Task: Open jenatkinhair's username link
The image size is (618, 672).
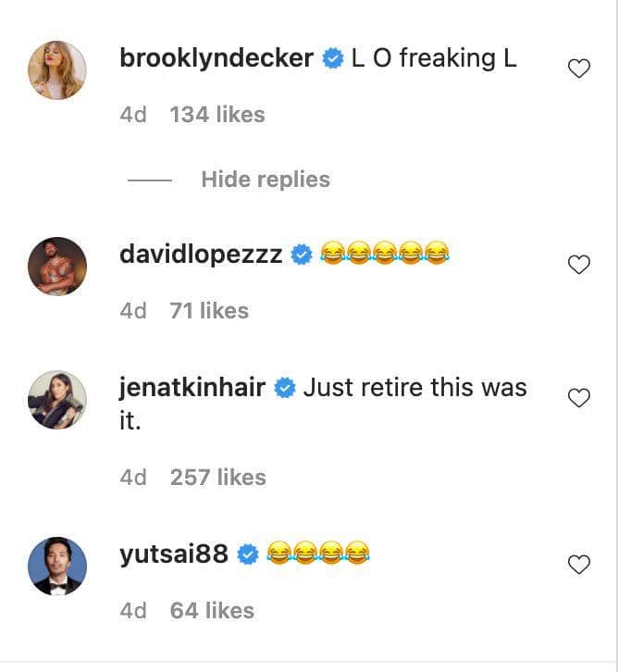Action: [x=193, y=387]
